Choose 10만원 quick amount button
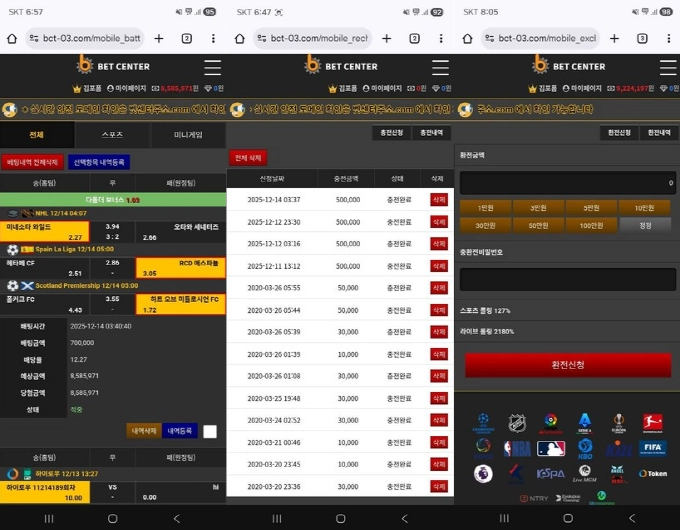Screen dimensions: 680x530 tap(637, 208)
